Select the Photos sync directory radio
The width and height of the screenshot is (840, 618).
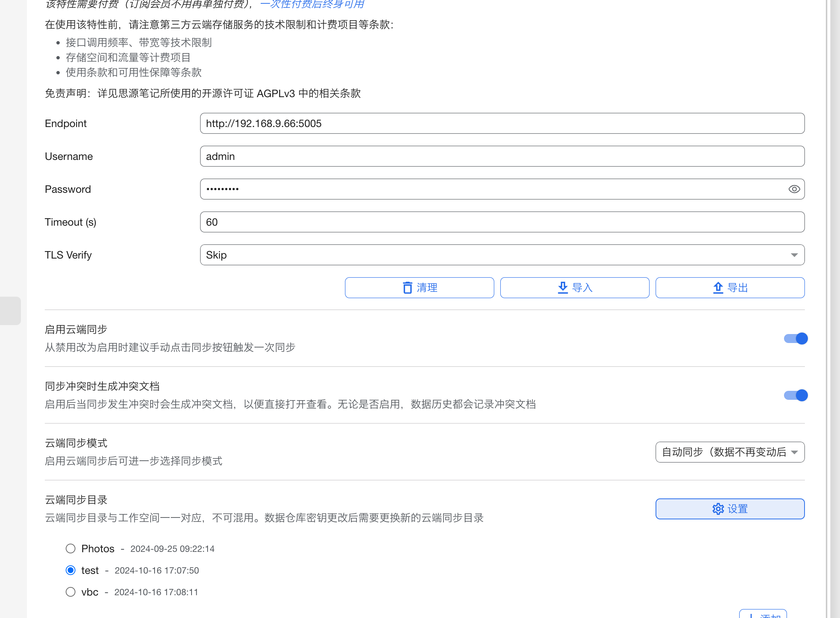[x=71, y=549]
